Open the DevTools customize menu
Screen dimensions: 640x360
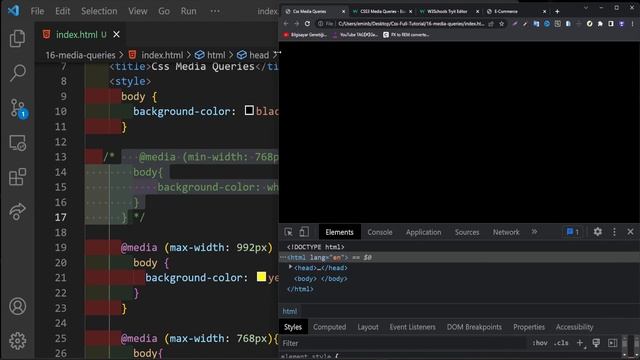click(x=614, y=232)
